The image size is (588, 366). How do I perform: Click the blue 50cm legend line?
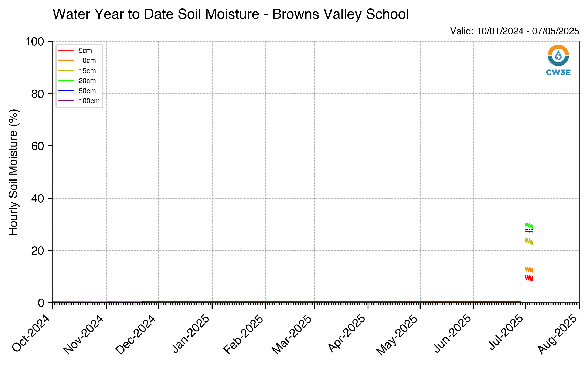point(66,91)
